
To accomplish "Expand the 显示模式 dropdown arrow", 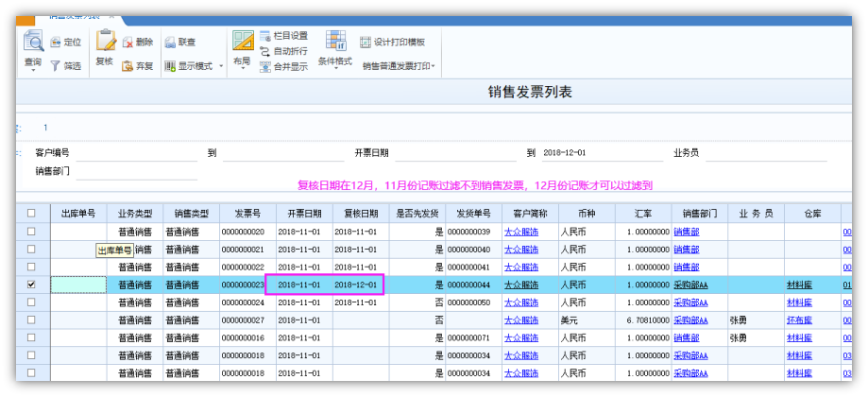I will (x=221, y=66).
